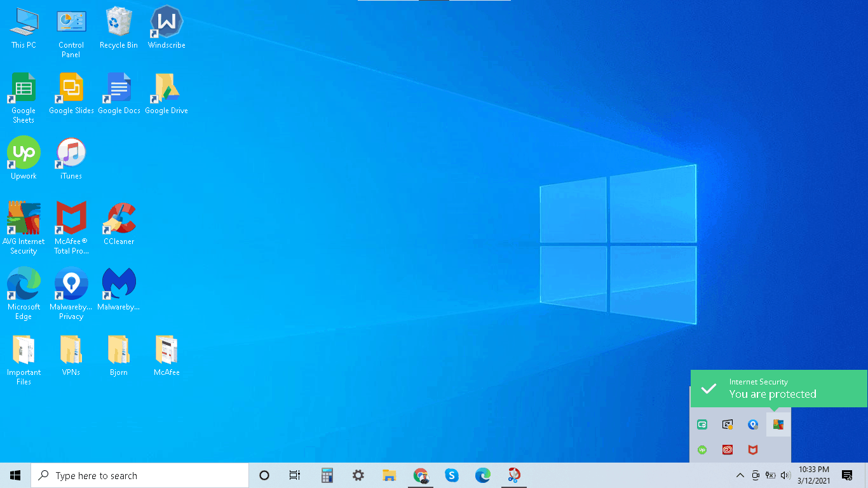Open the volume slider from the speaker icon
Screen dimensions: 868x488
(785, 475)
